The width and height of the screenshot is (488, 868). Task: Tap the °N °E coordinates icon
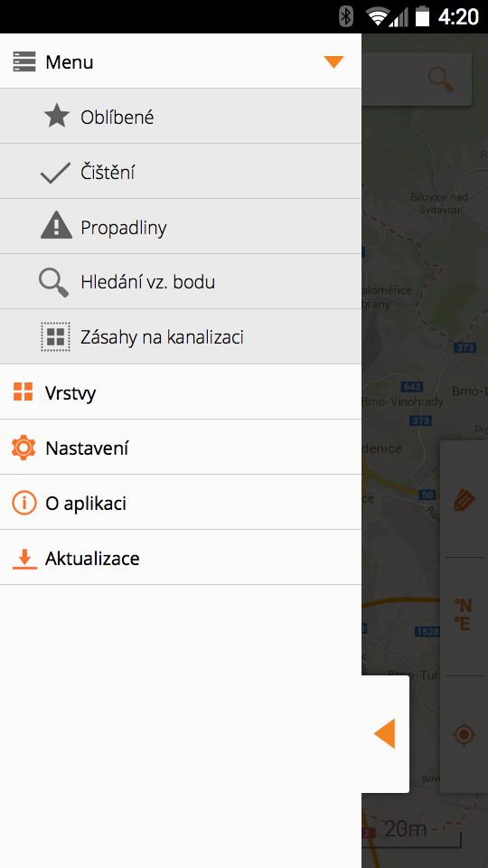463,615
